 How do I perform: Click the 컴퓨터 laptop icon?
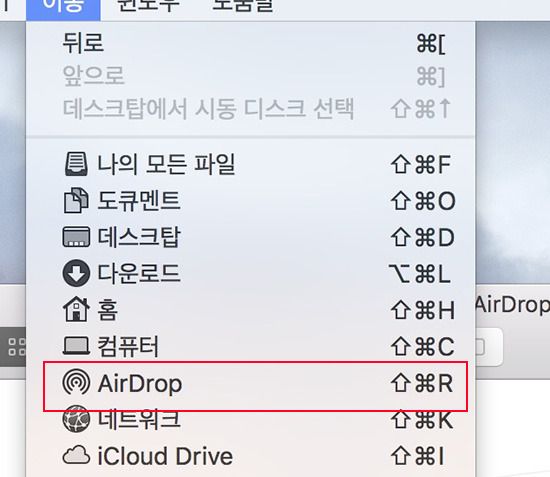point(76,345)
